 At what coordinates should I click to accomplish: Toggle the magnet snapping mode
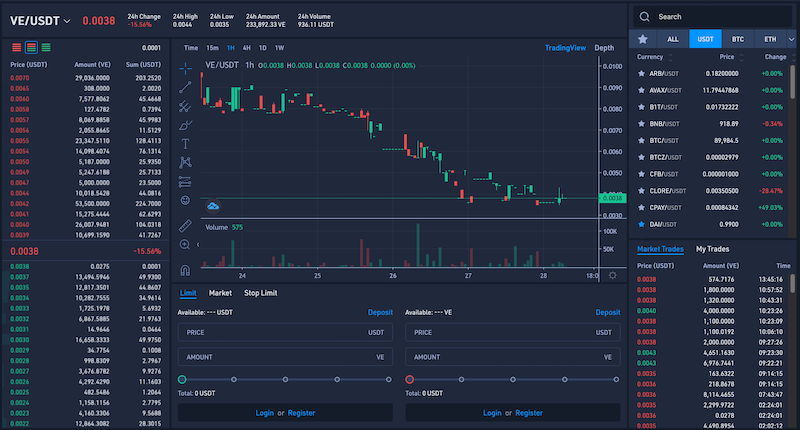point(185,270)
